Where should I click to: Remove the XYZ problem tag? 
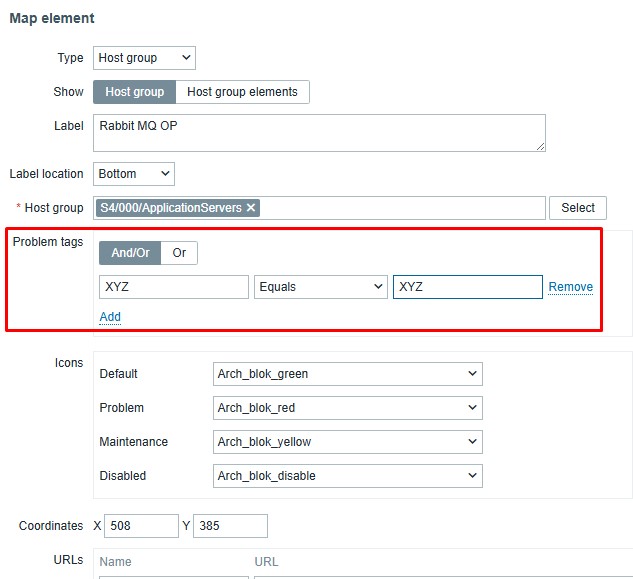click(x=570, y=287)
